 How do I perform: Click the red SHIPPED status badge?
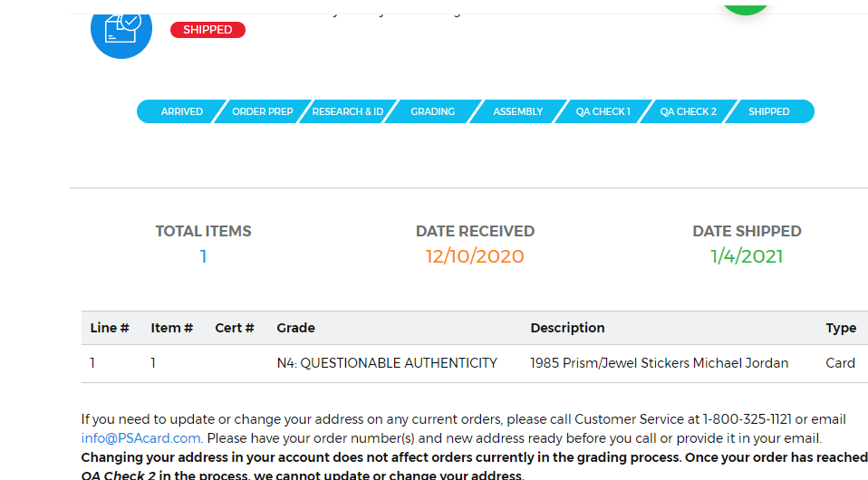(207, 30)
